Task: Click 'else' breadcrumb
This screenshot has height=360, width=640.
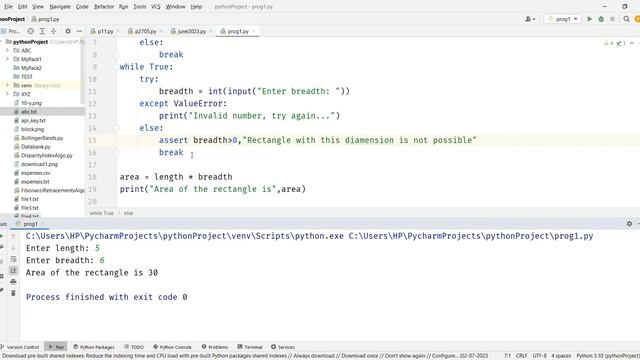Action: (129, 213)
